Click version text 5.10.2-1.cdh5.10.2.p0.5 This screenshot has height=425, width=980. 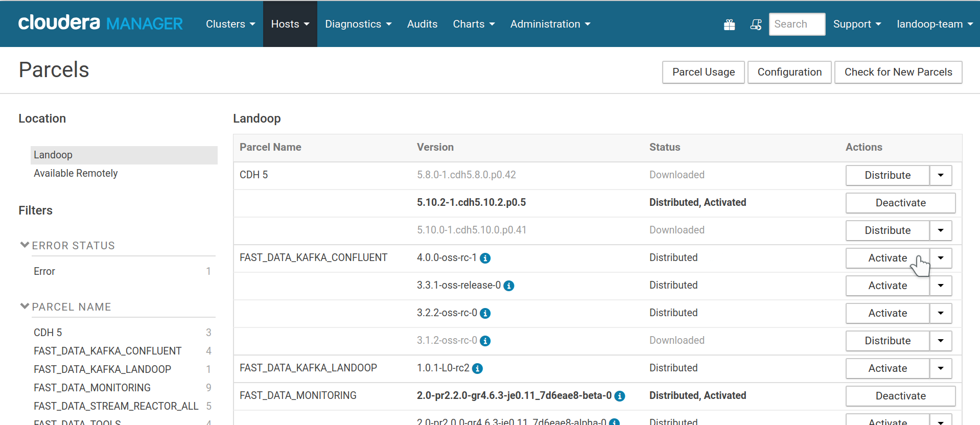[471, 202]
